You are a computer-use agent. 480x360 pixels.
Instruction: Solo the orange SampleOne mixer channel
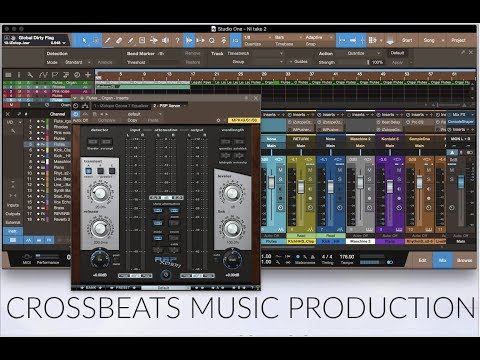pos(428,179)
